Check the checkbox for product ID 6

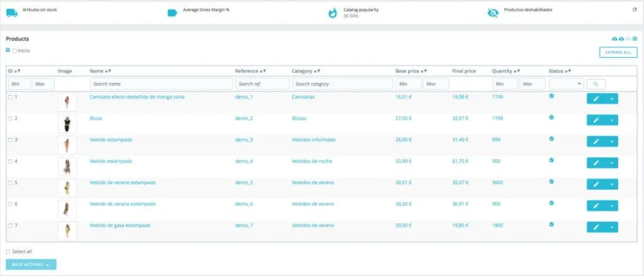pyautogui.click(x=10, y=204)
